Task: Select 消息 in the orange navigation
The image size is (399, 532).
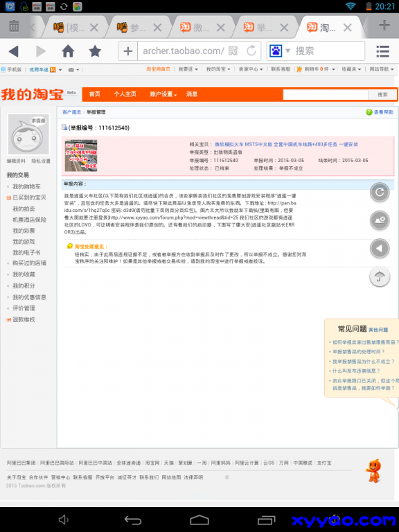Action: (192, 94)
